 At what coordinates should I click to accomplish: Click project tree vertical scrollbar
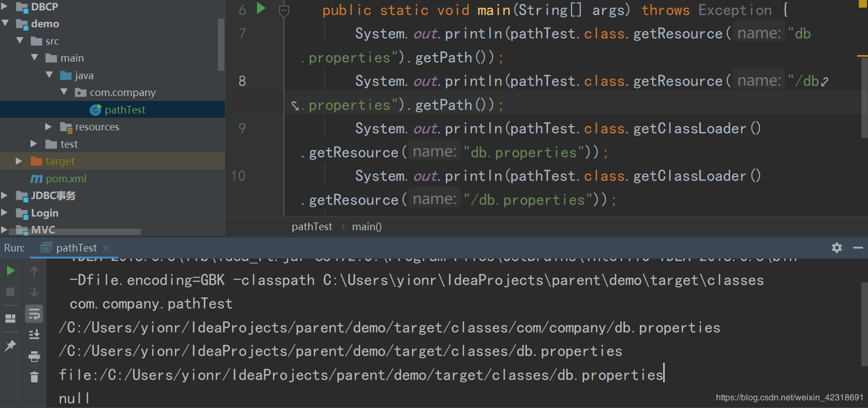(221, 44)
